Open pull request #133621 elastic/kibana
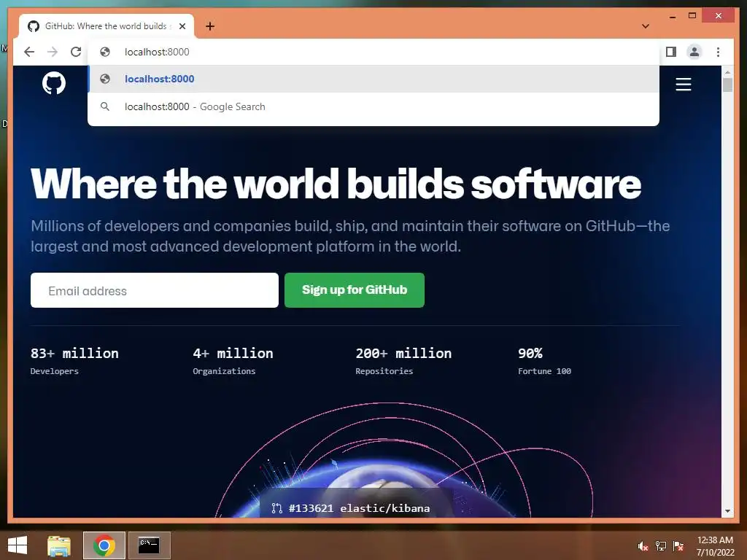 [359, 508]
